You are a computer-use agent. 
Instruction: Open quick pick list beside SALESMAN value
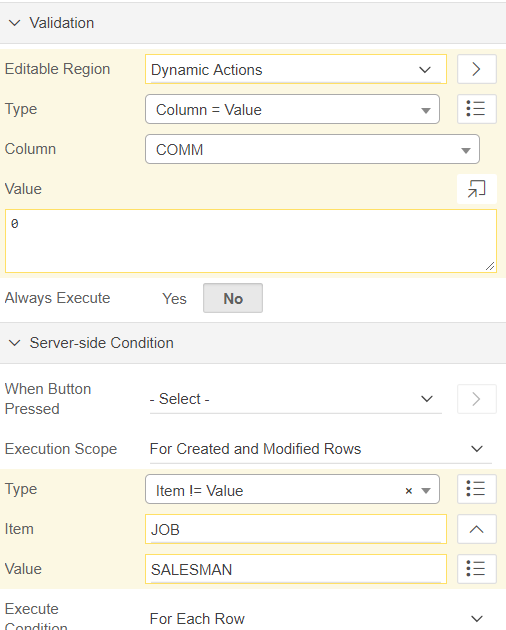477,569
